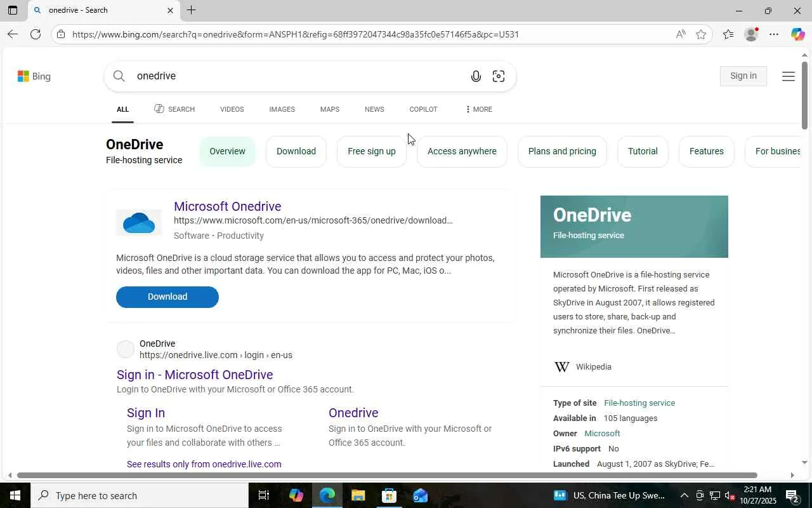
Task: Select the Plans and pricing chip
Action: (x=562, y=151)
